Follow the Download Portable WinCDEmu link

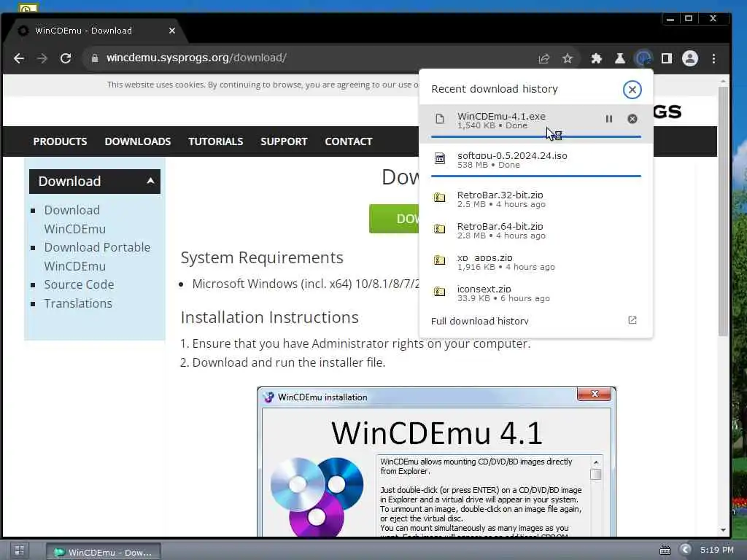pyautogui.click(x=97, y=257)
